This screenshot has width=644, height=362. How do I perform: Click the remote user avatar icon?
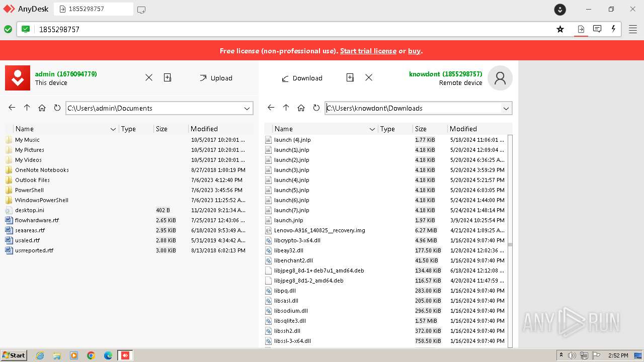[500, 78]
